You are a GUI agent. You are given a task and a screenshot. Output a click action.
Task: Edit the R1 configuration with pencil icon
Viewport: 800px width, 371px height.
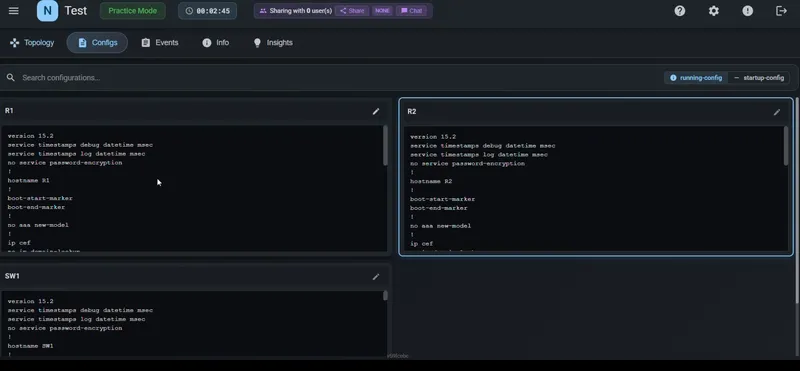point(376,111)
